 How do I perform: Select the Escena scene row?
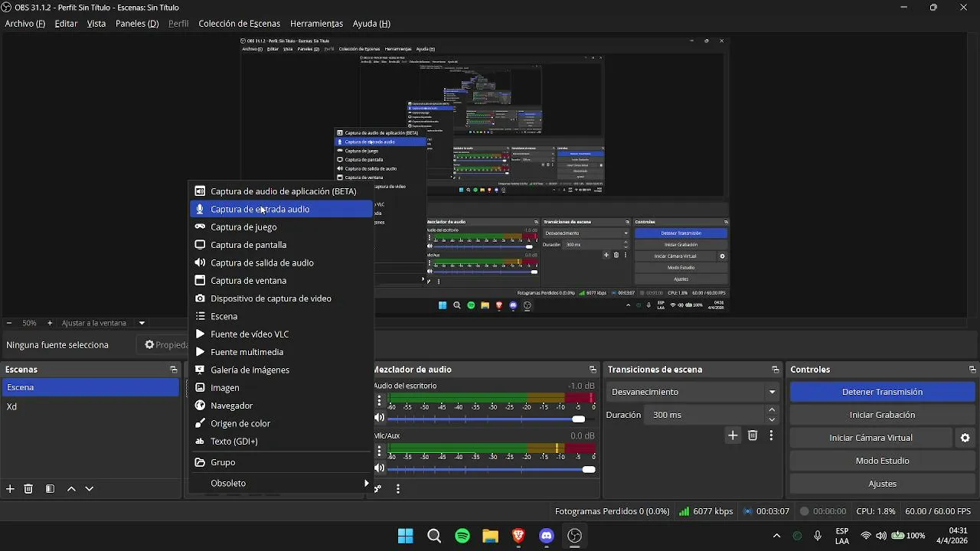point(90,387)
